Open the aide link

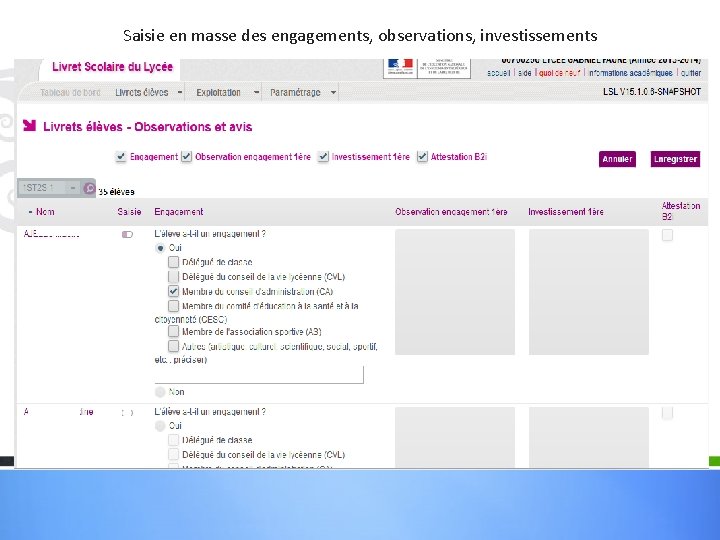[x=524, y=73]
